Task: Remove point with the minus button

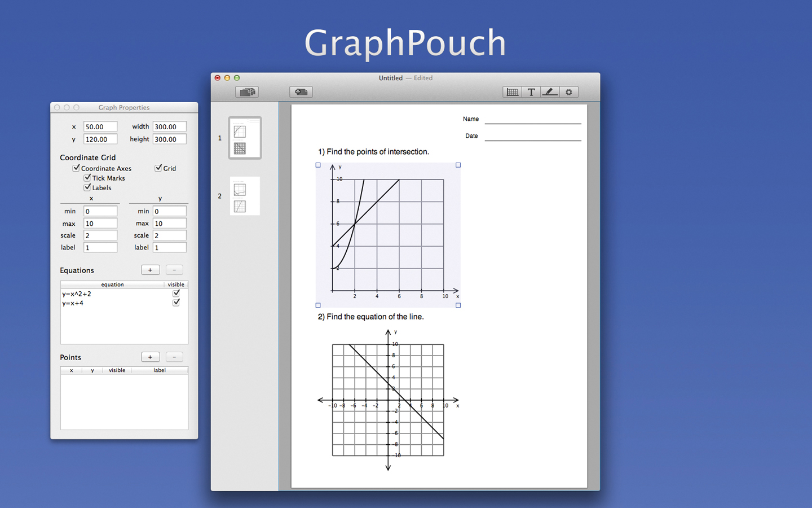Action: click(174, 357)
